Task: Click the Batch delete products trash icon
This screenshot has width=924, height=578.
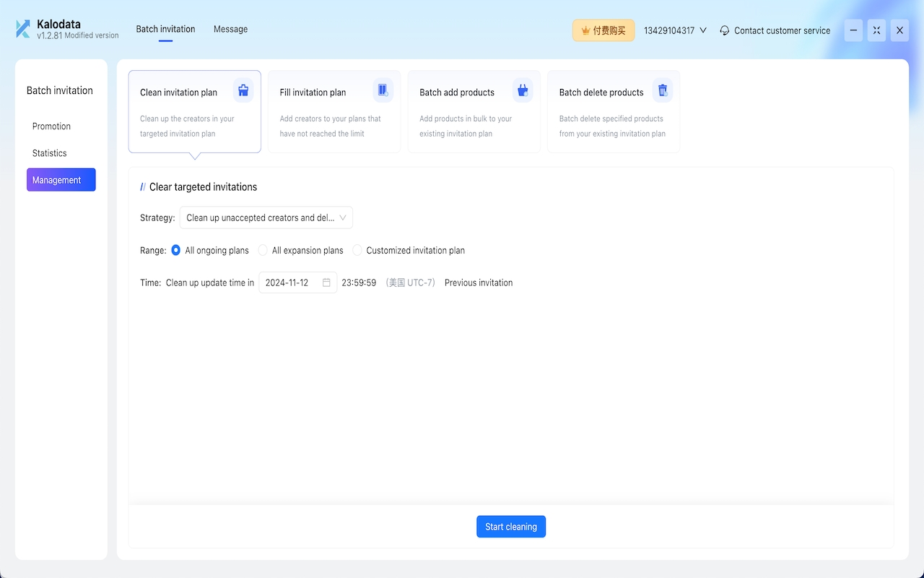Action: coord(662,90)
